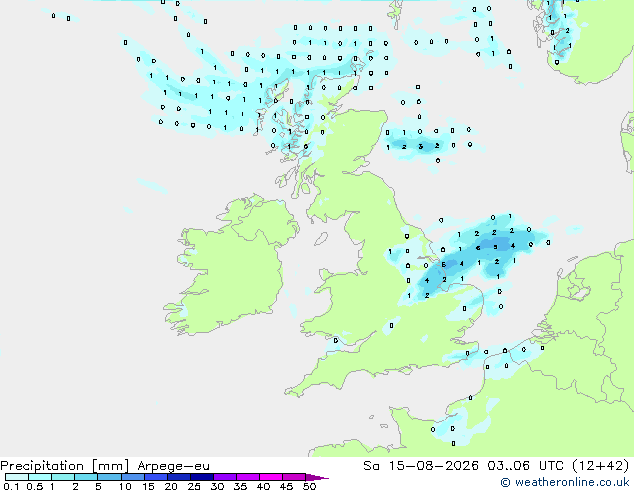Select the 30–35 mm purple legend swatch
The width and height of the screenshot is (634, 490).
224,477
